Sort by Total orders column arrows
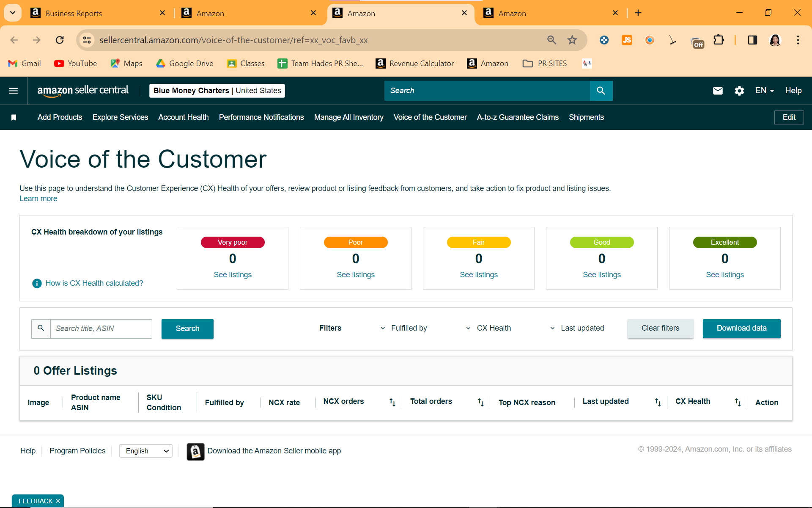Viewport: 812px width, 508px height. point(480,402)
